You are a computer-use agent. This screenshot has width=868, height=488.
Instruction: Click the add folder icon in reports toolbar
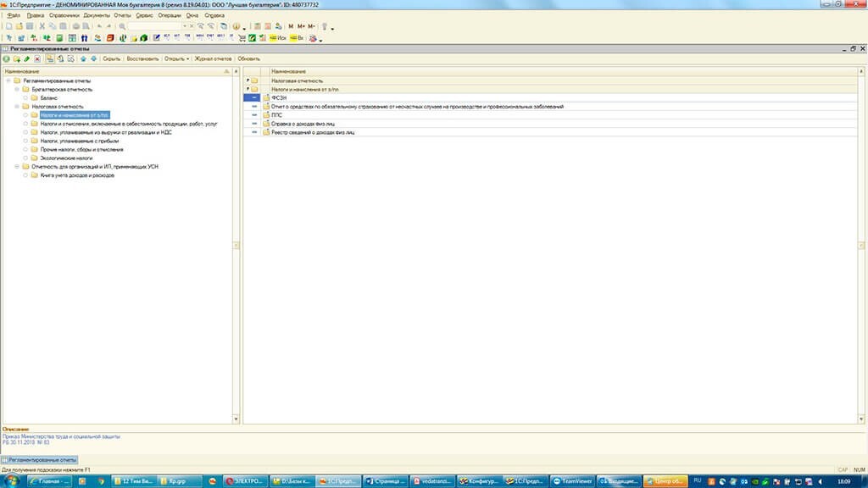[x=17, y=58]
